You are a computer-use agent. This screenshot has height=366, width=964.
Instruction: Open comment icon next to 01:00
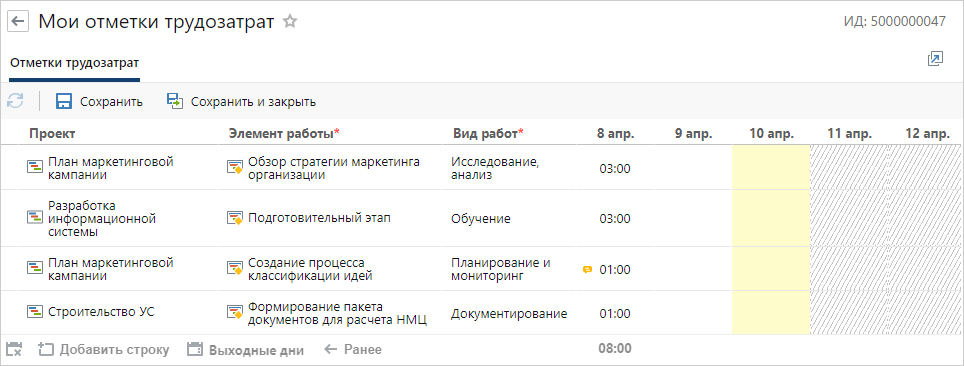pos(587,269)
